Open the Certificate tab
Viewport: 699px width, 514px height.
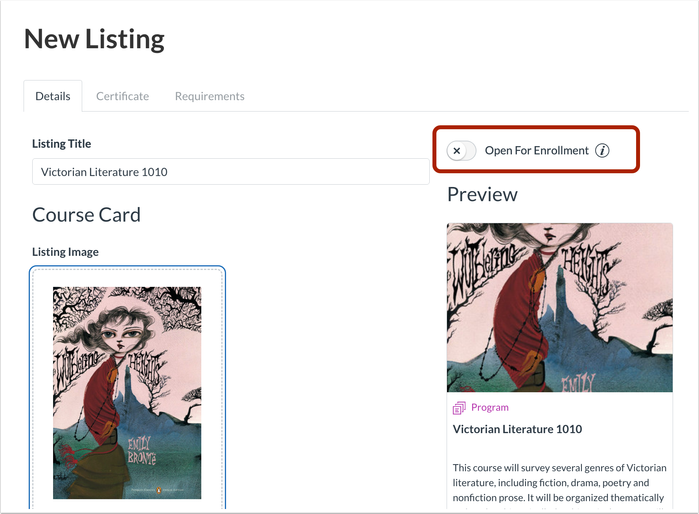(x=122, y=96)
